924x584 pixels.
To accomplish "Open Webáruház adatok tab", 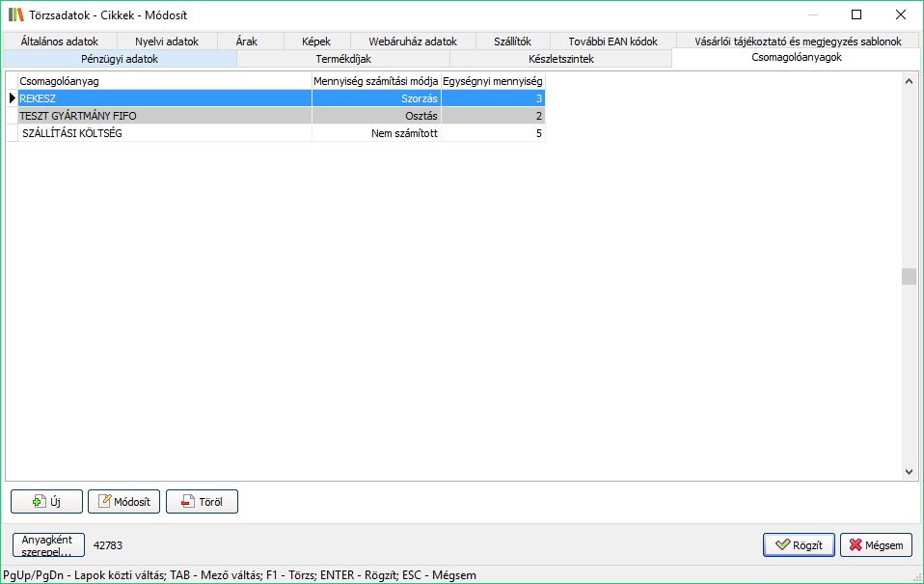I will pos(413,42).
